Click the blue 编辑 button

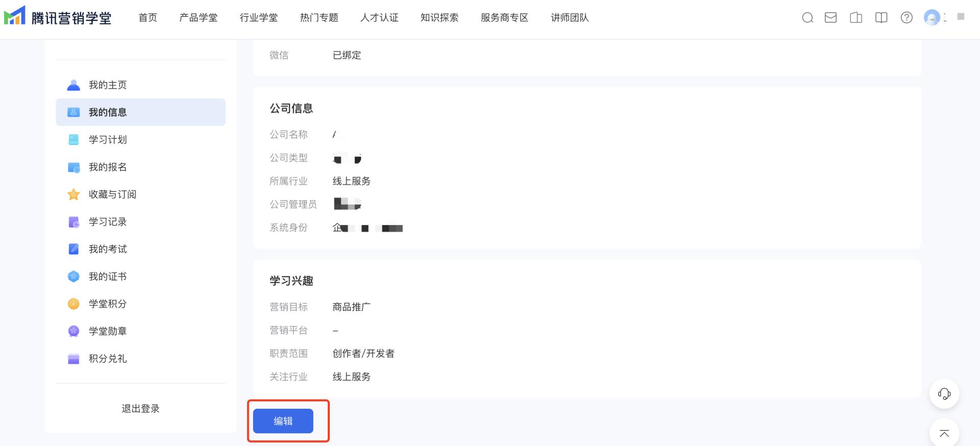[283, 421]
